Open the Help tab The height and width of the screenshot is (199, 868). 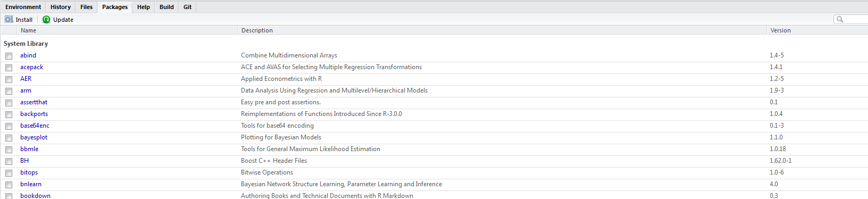144,7
